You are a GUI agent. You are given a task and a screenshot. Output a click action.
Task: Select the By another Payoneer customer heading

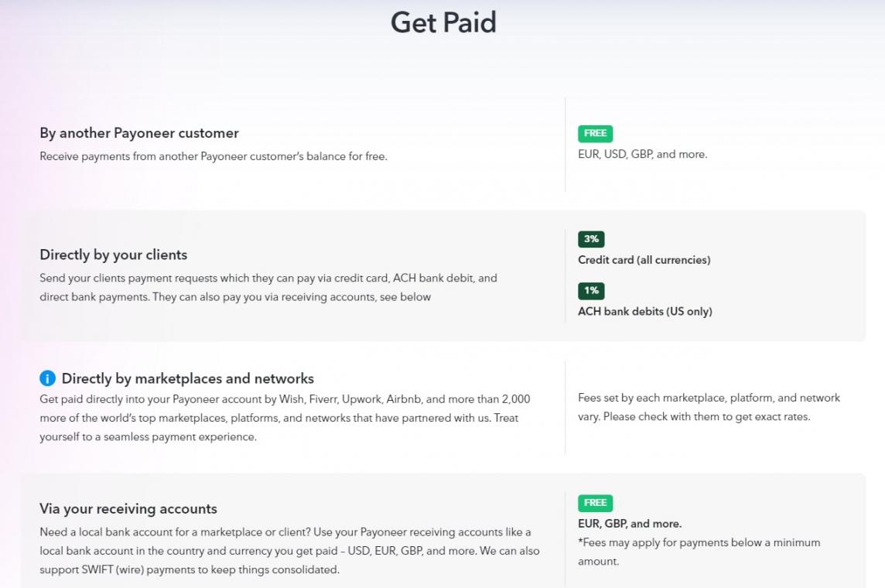[139, 133]
